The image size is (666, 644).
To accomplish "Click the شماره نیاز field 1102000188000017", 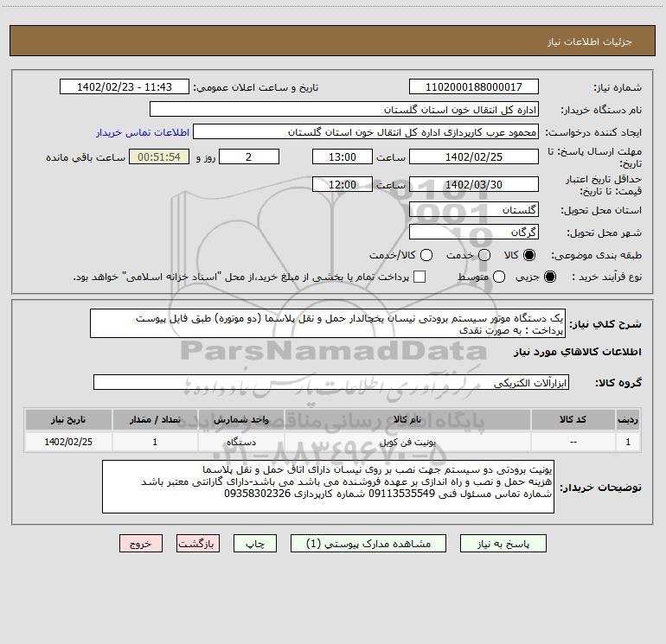I will (x=474, y=86).
